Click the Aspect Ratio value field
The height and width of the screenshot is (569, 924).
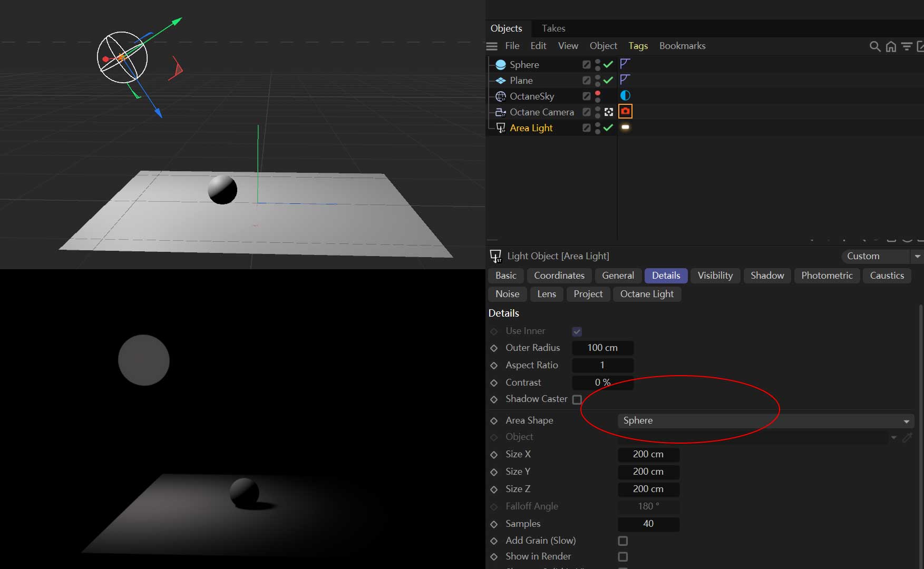pos(602,366)
